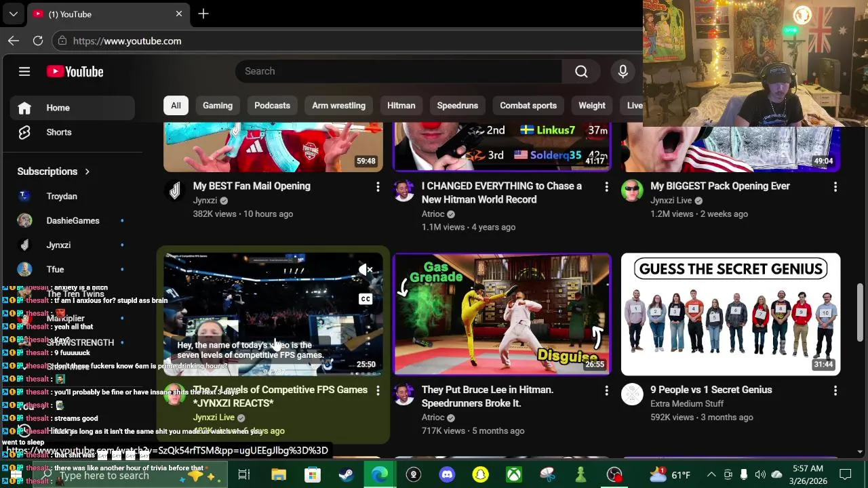
Task: Select the Speedruns filter chip
Action: coord(458,106)
